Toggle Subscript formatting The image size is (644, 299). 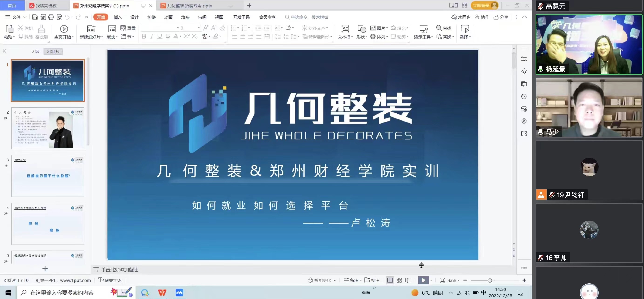point(194,36)
